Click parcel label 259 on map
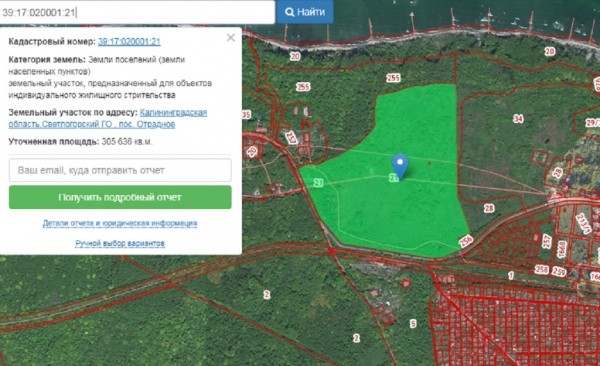This screenshot has width=600, height=366. [x=559, y=271]
